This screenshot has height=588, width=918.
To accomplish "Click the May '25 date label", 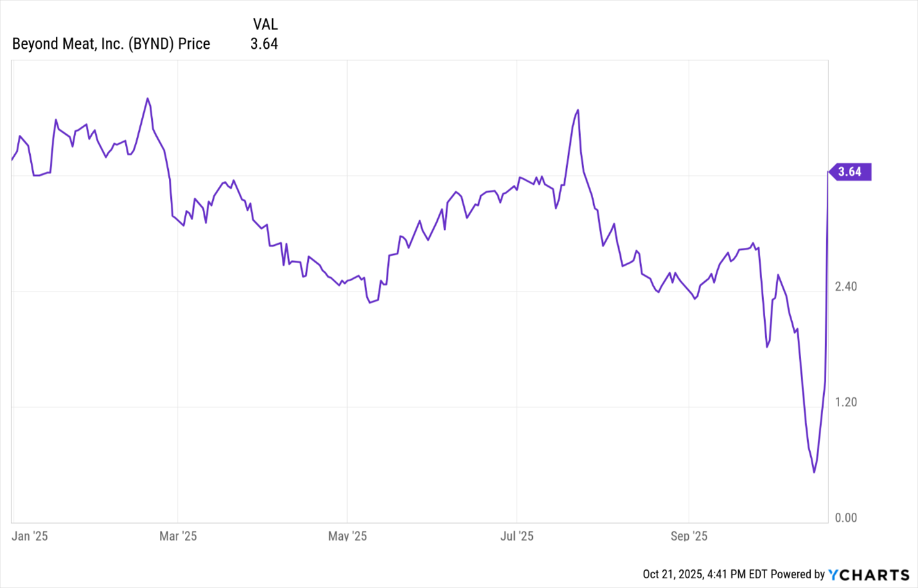I will [347, 536].
